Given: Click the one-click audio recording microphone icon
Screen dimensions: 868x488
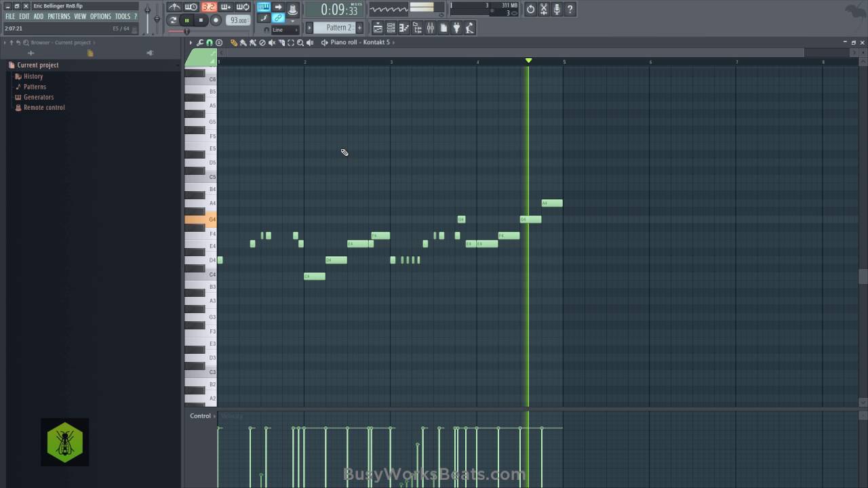Looking at the screenshot, I should click(557, 9).
